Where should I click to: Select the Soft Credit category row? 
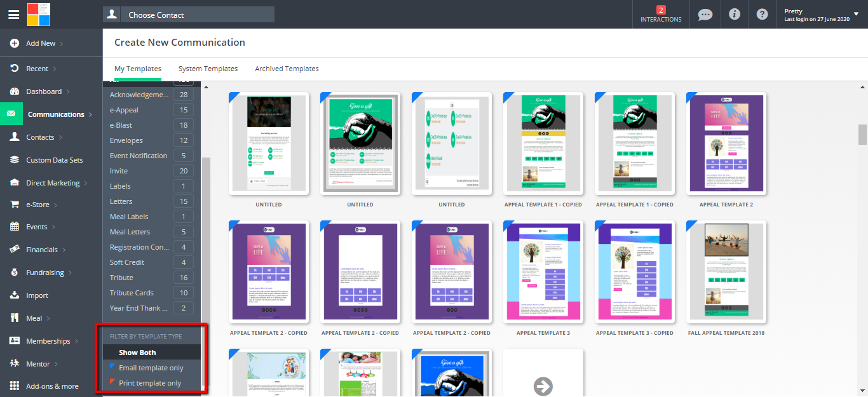point(151,262)
